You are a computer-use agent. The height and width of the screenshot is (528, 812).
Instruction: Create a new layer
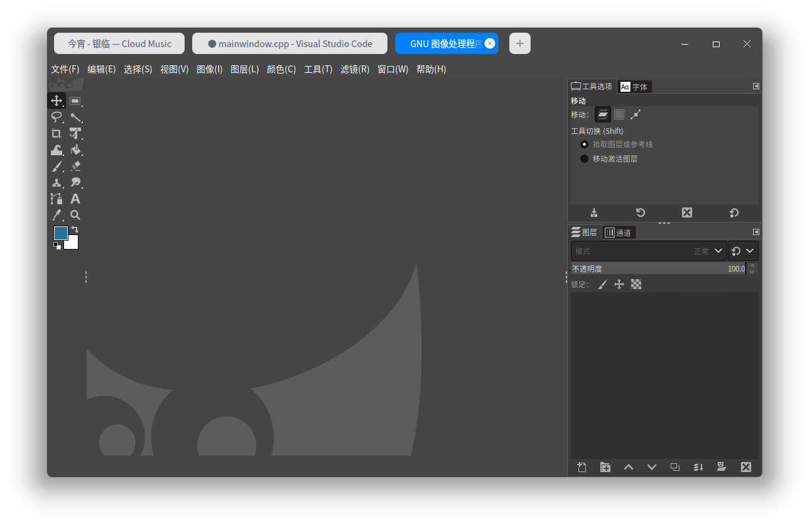[x=582, y=467]
